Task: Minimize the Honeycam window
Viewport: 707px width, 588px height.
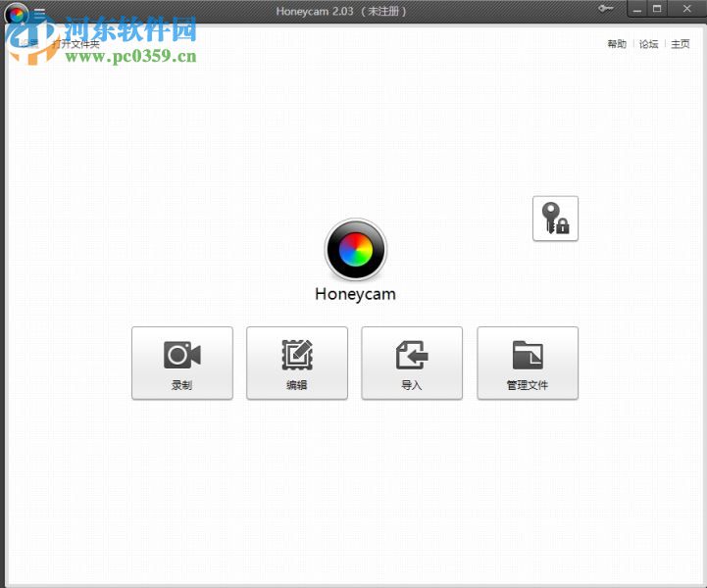Action: tap(637, 9)
